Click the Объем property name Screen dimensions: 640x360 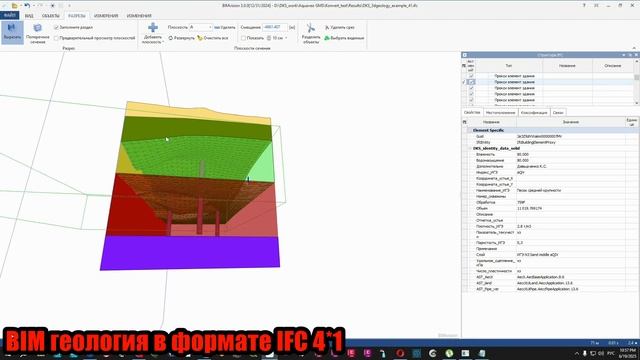coord(482,208)
